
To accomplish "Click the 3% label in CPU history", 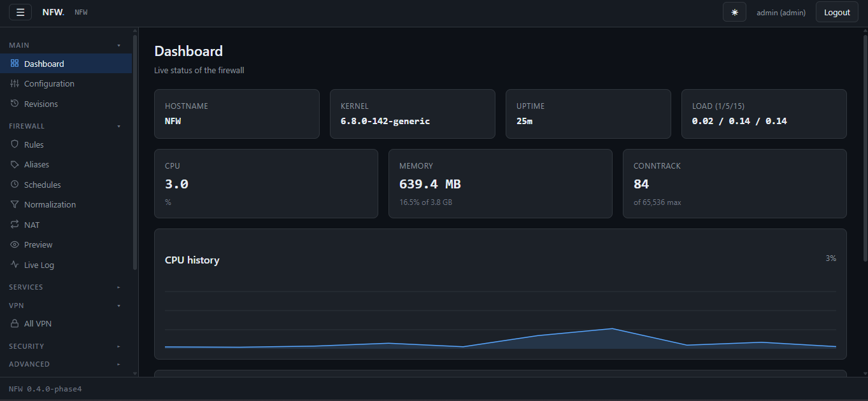I will pos(830,258).
